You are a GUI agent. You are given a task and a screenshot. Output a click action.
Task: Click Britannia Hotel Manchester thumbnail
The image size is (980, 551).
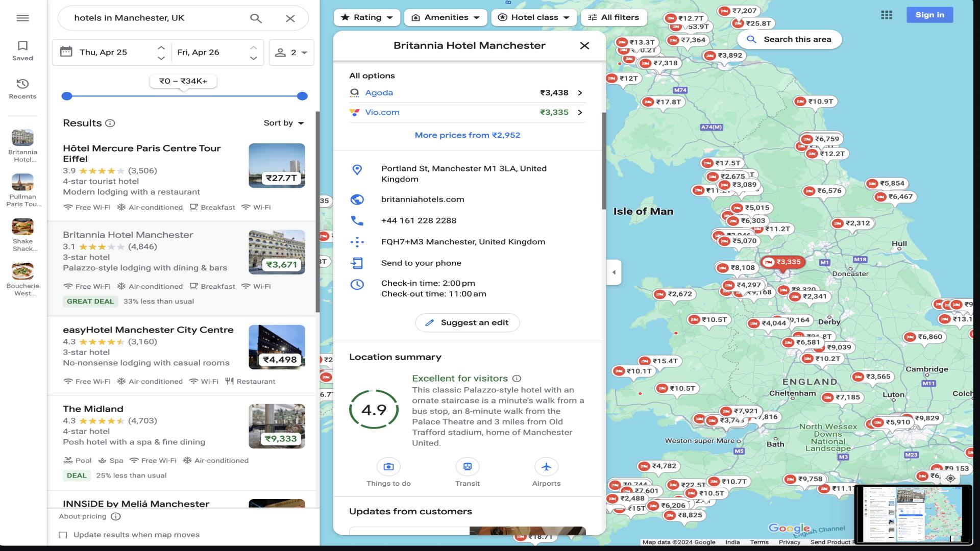[277, 252]
